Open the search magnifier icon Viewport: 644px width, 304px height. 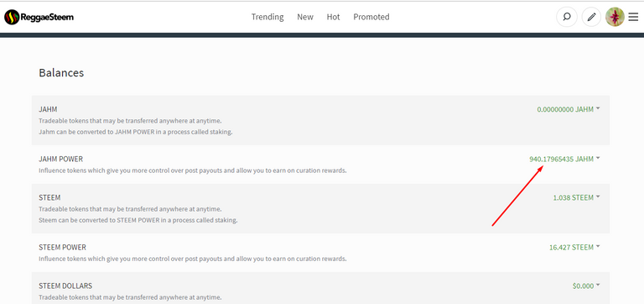click(566, 18)
